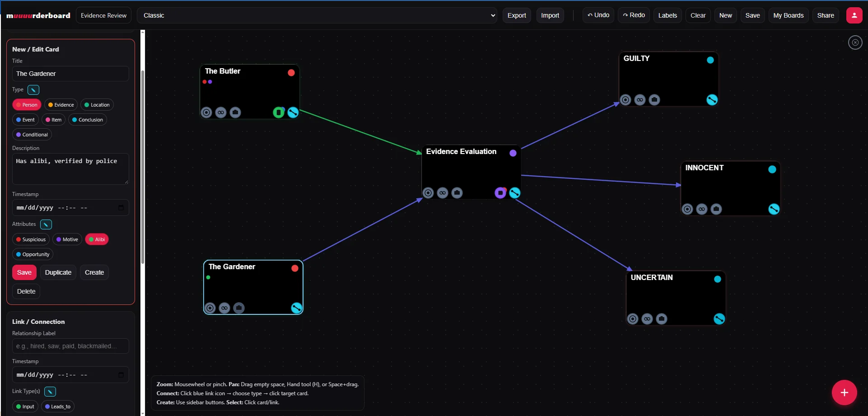The width and height of the screenshot is (868, 416).
Task: Click the floating red plus add button
Action: (x=844, y=392)
